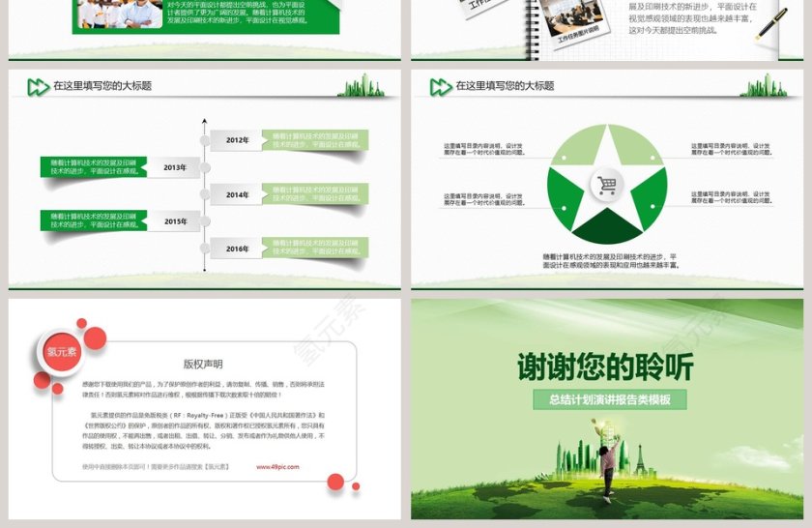Screen dimensions: 812x528
Task: Open the www.49pic.com link
Action: tap(277, 467)
